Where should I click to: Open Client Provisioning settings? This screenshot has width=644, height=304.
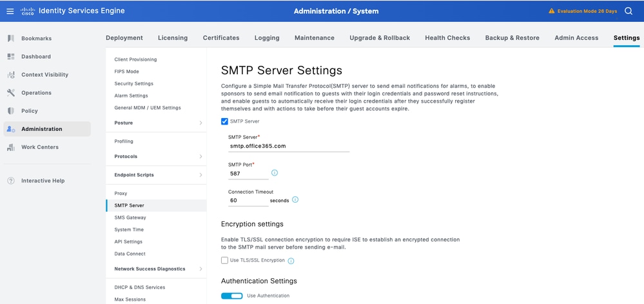coord(135,59)
